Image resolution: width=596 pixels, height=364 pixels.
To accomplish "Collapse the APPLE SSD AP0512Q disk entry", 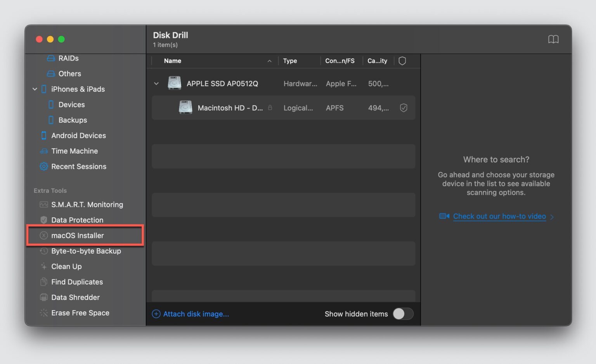I will tap(156, 83).
